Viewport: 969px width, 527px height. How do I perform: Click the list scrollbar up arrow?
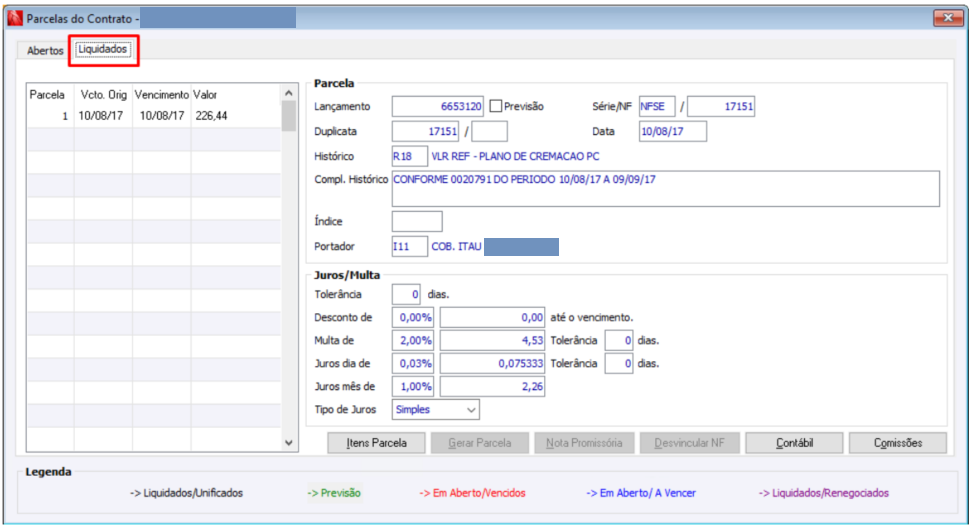289,93
